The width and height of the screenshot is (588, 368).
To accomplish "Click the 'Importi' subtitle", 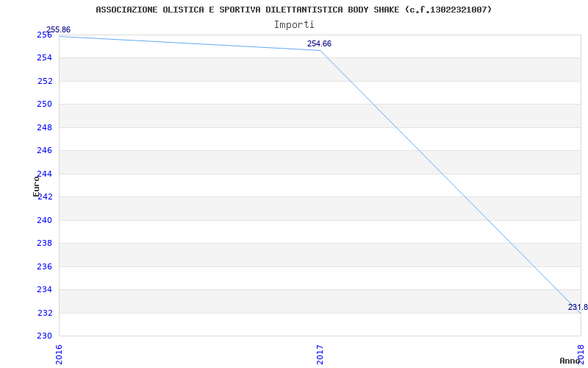I will pos(294,25).
